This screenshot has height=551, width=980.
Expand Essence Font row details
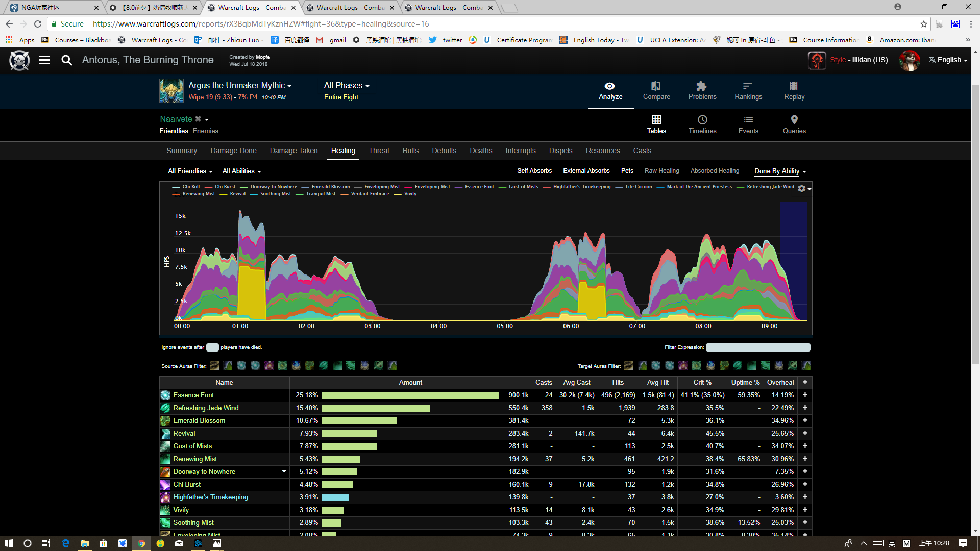point(805,395)
